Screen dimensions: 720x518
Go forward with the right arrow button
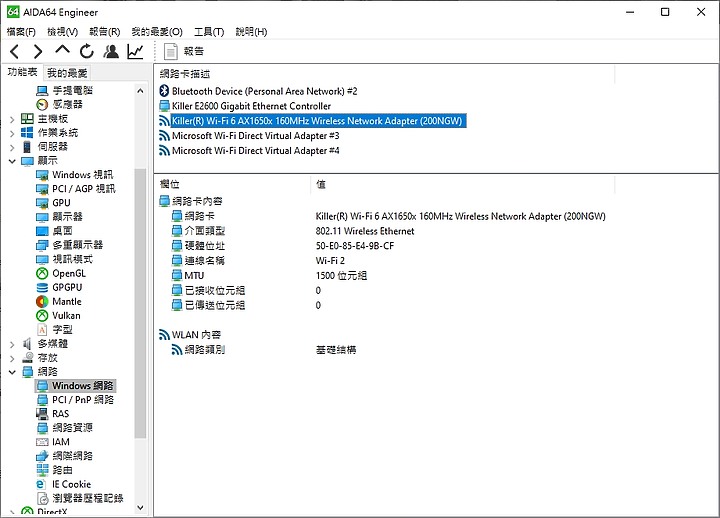tap(38, 51)
